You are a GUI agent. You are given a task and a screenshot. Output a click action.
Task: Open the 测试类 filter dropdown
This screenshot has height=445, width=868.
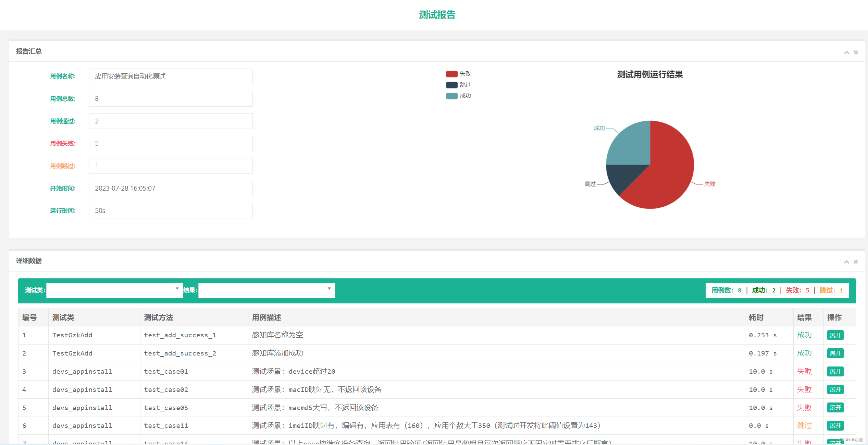point(114,290)
